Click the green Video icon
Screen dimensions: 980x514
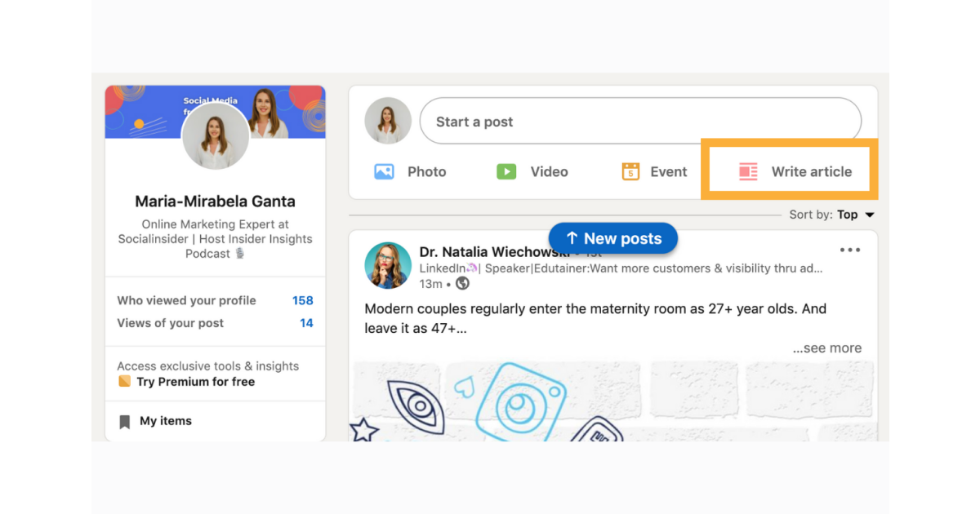tap(506, 171)
